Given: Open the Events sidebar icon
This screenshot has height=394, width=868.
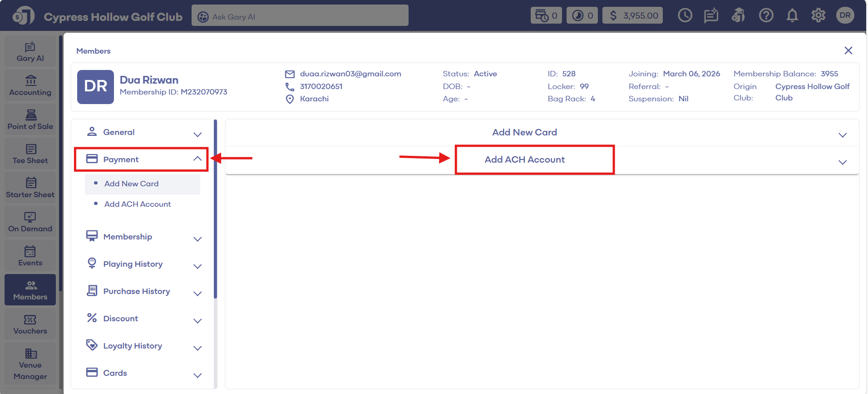Looking at the screenshot, I should 30,256.
